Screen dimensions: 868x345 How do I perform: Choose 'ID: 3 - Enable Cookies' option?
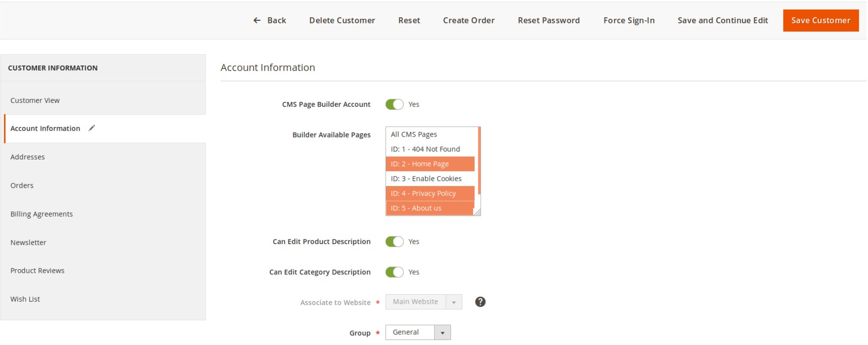click(426, 179)
